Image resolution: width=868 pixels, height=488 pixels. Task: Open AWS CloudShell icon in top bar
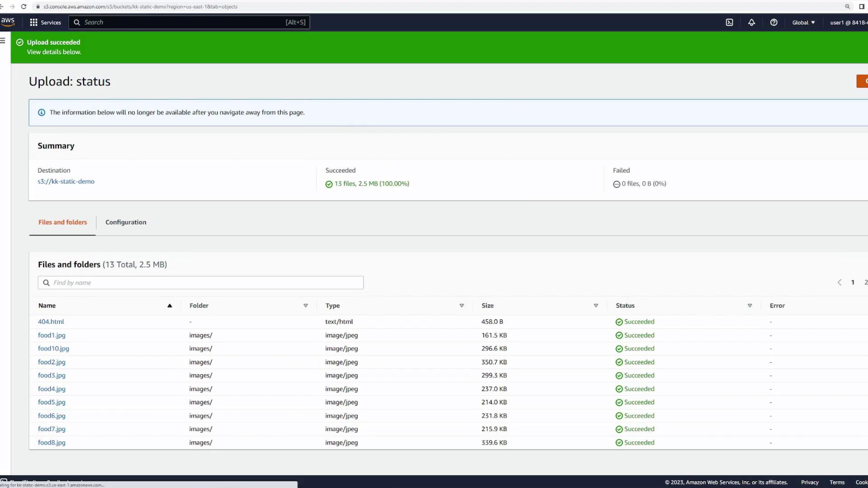(x=729, y=23)
